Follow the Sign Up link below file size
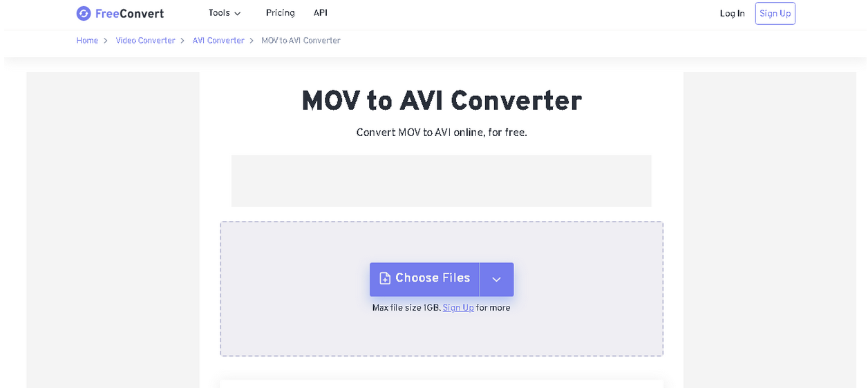Image resolution: width=868 pixels, height=388 pixels. [458, 308]
